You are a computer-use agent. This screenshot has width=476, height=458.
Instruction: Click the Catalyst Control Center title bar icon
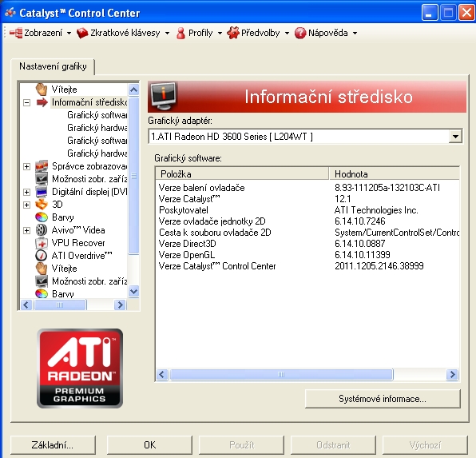10,13
